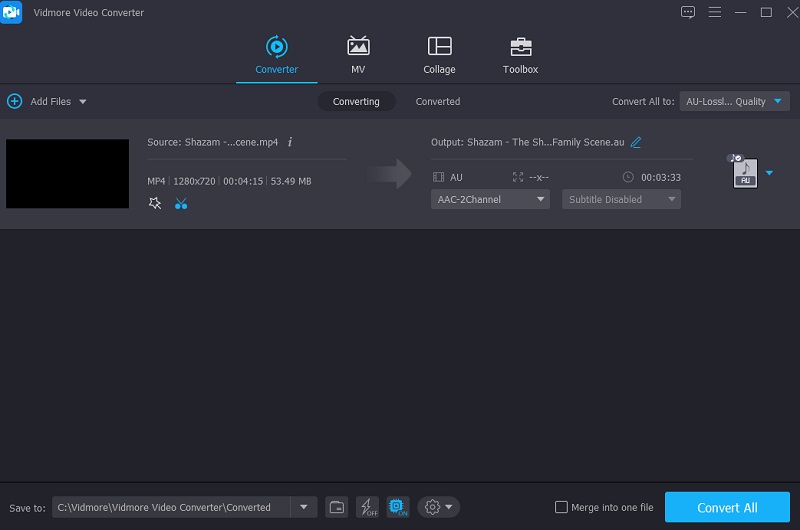The width and height of the screenshot is (800, 530).
Task: Click the scissors cut icon
Action: click(181, 203)
